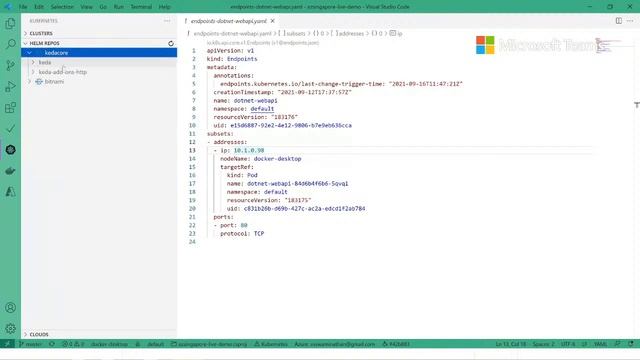Open the Terminal menu
Viewport: 640px width, 360px height.
point(141,7)
